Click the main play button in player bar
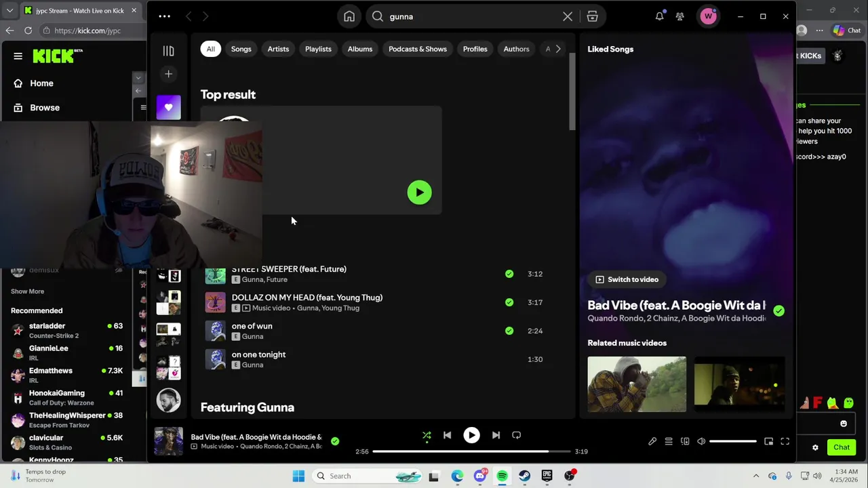This screenshot has height=488, width=868. pos(471,435)
